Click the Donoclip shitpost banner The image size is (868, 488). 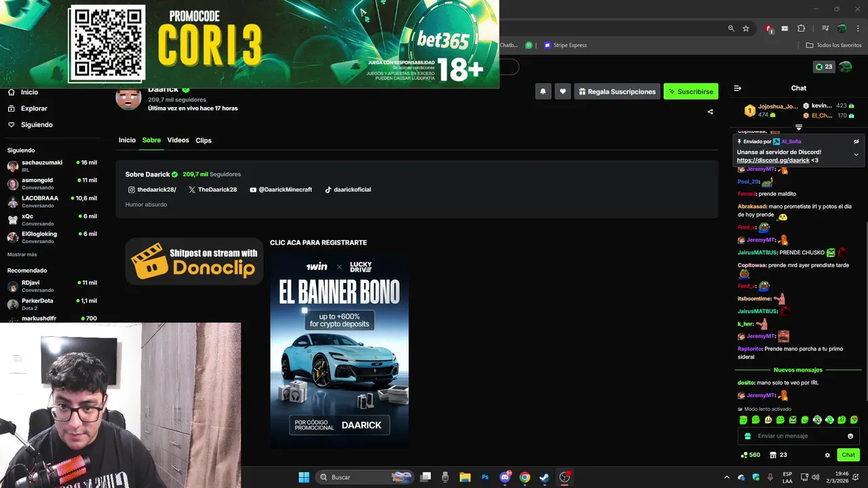[194, 261]
